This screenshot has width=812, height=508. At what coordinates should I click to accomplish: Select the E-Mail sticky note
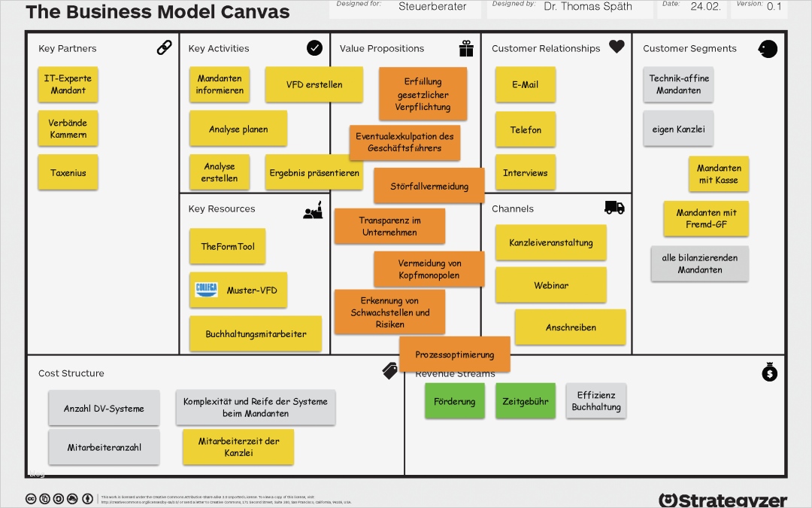tap(526, 84)
